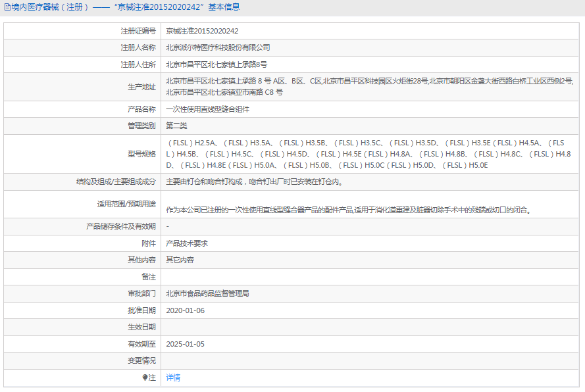Select the "变更情况" label
The image size is (585, 392).
tap(141, 360)
